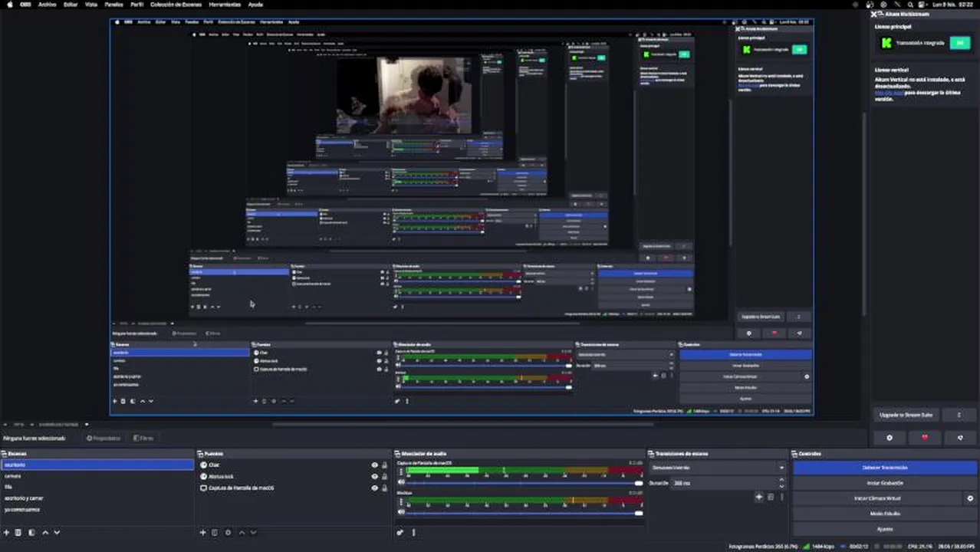
Task: Add a new source in Fuentes panel
Action: tap(202, 532)
